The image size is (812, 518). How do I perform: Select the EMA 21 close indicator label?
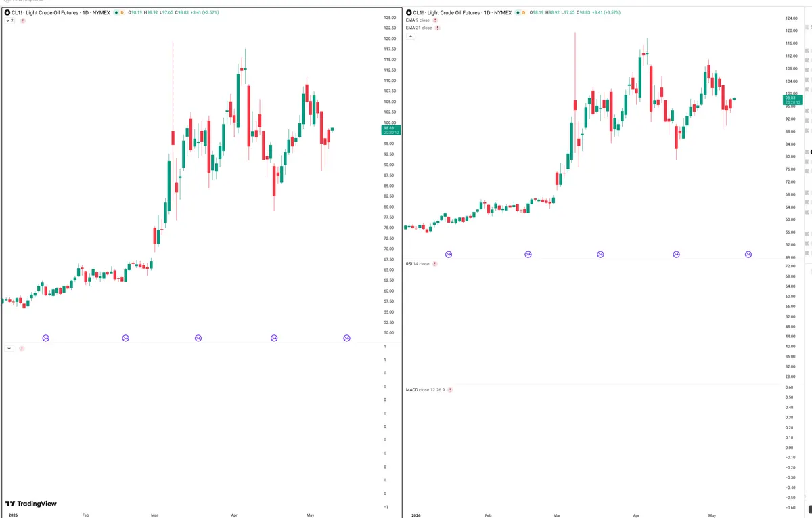point(419,28)
